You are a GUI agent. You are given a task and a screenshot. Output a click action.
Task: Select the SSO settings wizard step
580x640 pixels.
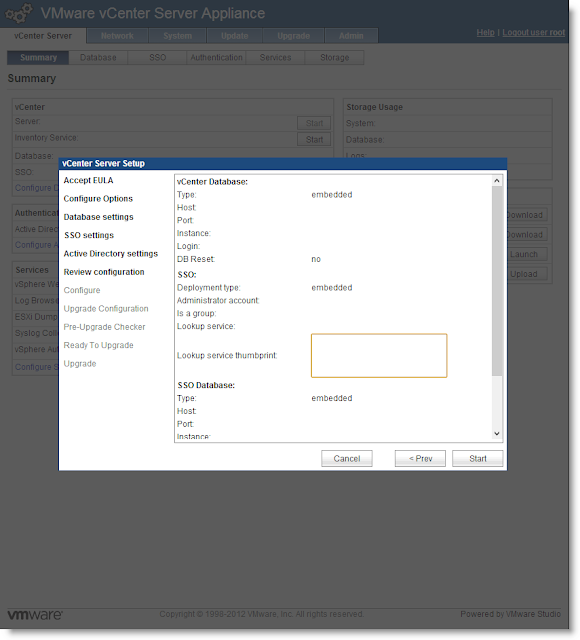(x=89, y=236)
